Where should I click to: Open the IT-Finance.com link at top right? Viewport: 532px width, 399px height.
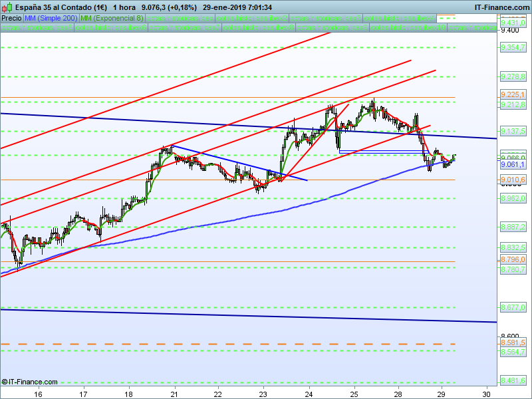[501, 7]
